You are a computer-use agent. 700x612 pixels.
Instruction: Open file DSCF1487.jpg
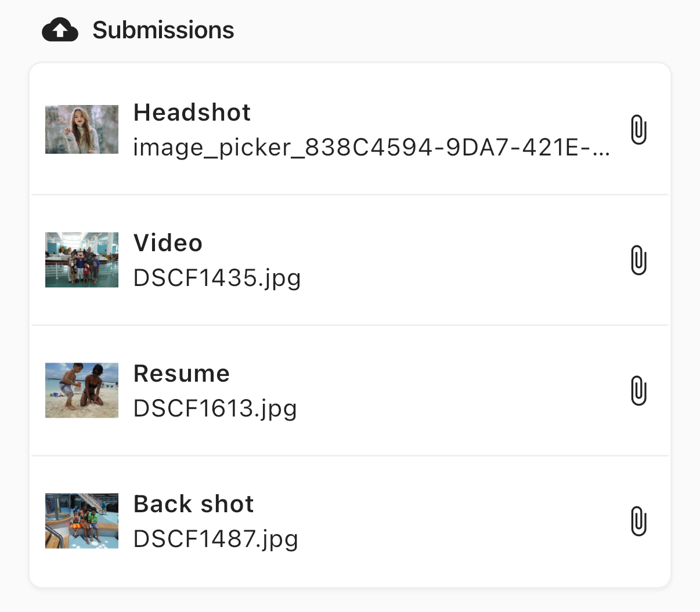click(x=216, y=539)
